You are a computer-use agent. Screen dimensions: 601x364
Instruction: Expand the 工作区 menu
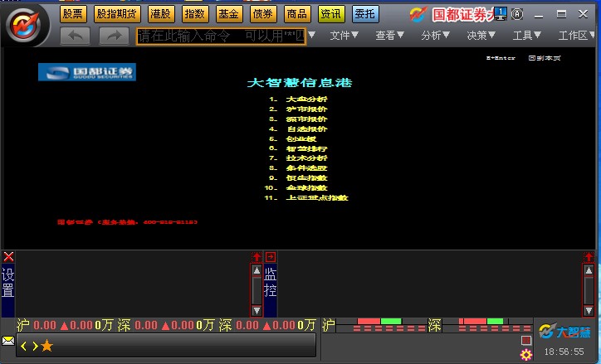[x=576, y=36]
